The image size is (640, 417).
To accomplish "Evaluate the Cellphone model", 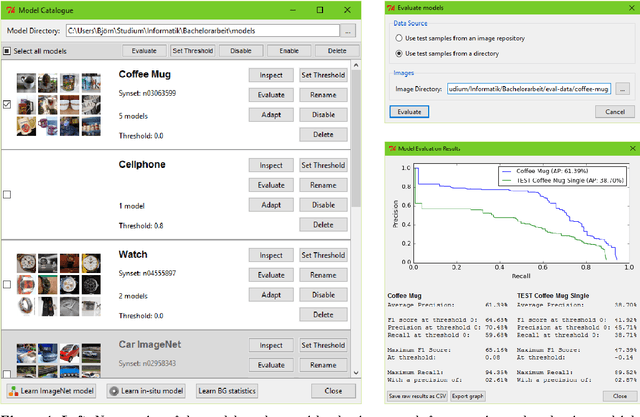I will (x=271, y=185).
